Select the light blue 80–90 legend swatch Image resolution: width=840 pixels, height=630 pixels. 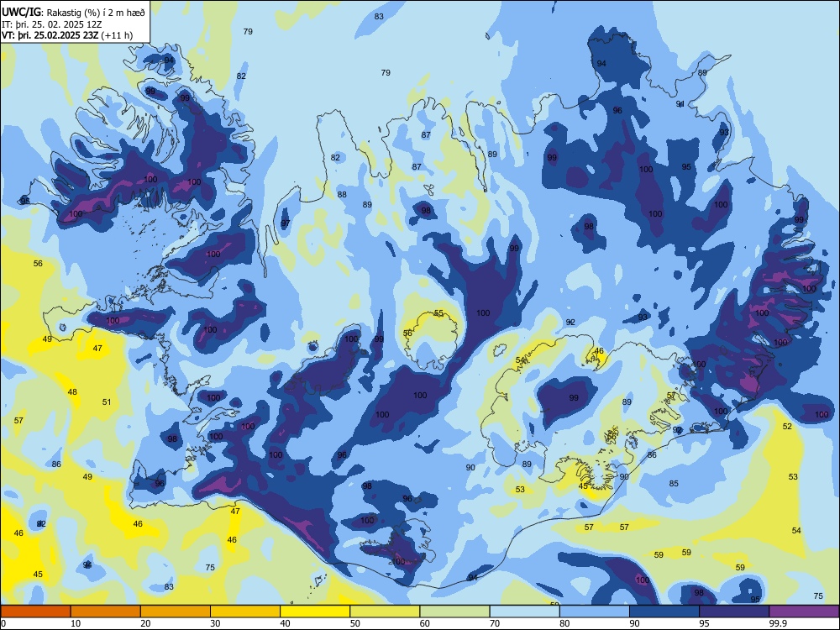pos(595,612)
